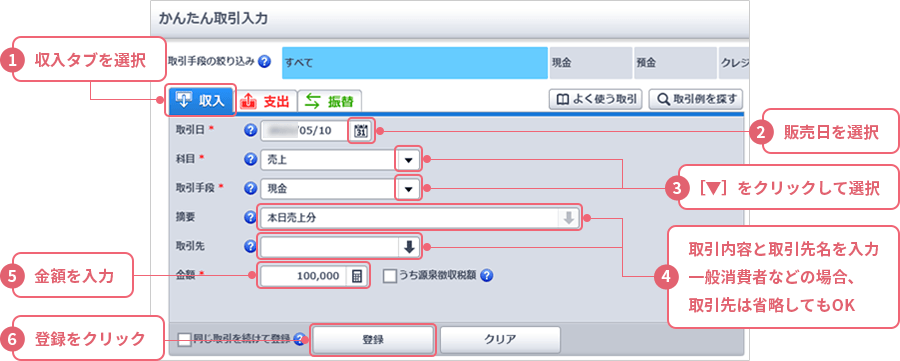
Task: Click the 金額 amount field showing 100,000
Action: tap(304, 276)
